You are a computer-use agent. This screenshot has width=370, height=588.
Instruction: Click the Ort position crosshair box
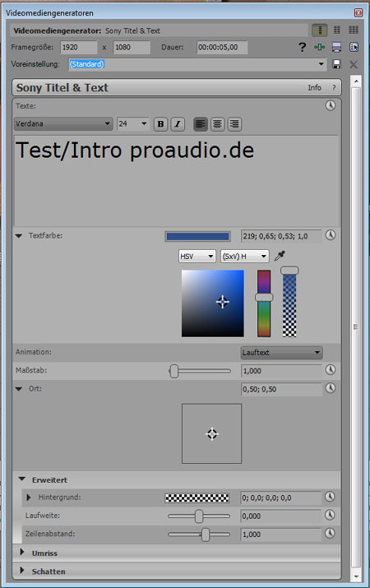(x=212, y=433)
